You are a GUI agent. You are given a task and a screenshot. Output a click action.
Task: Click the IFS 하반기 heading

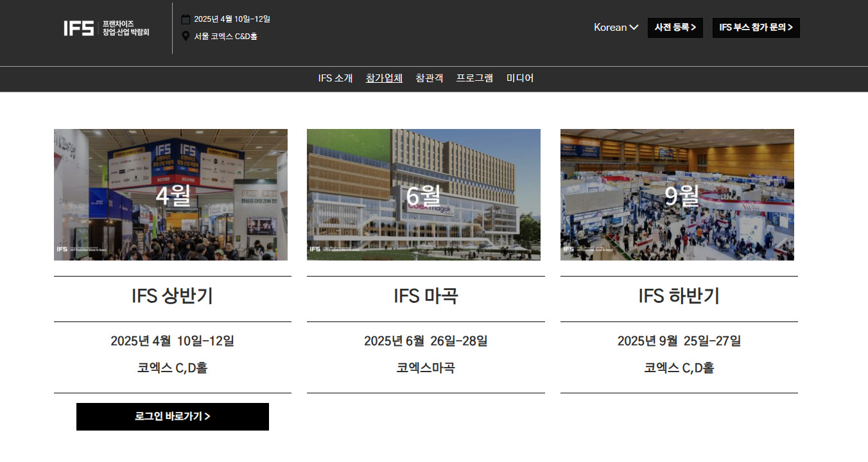(x=679, y=296)
